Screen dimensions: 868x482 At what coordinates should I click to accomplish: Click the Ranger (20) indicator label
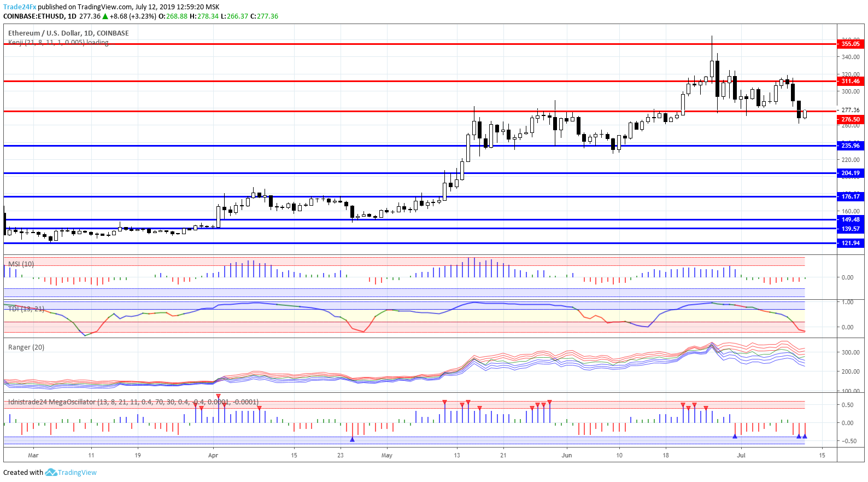point(26,347)
